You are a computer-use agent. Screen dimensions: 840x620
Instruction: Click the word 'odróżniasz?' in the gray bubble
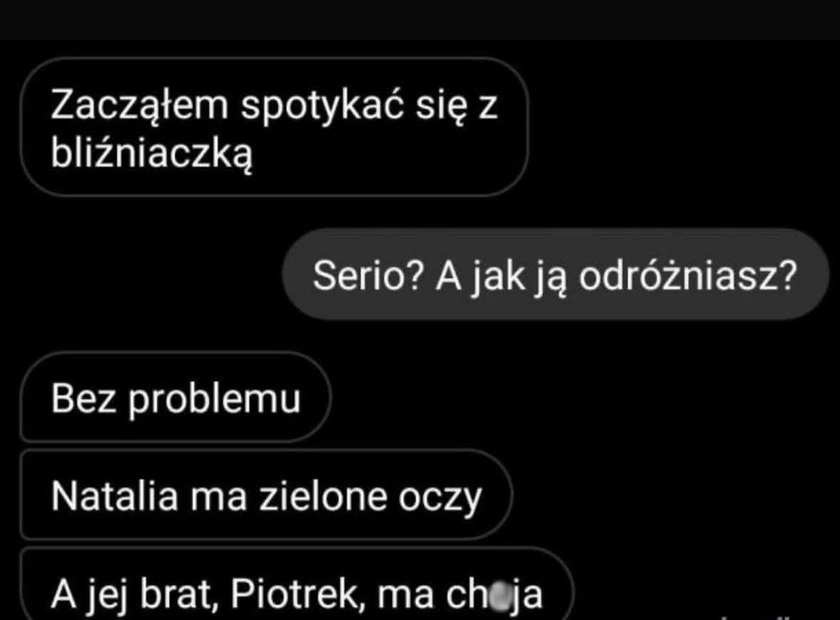(688, 276)
